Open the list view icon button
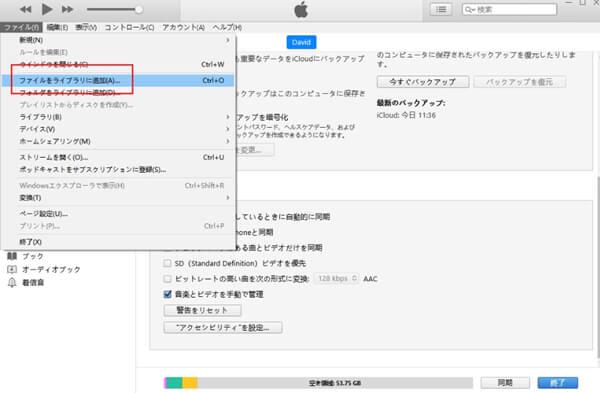The image size is (600, 393). coord(441,10)
